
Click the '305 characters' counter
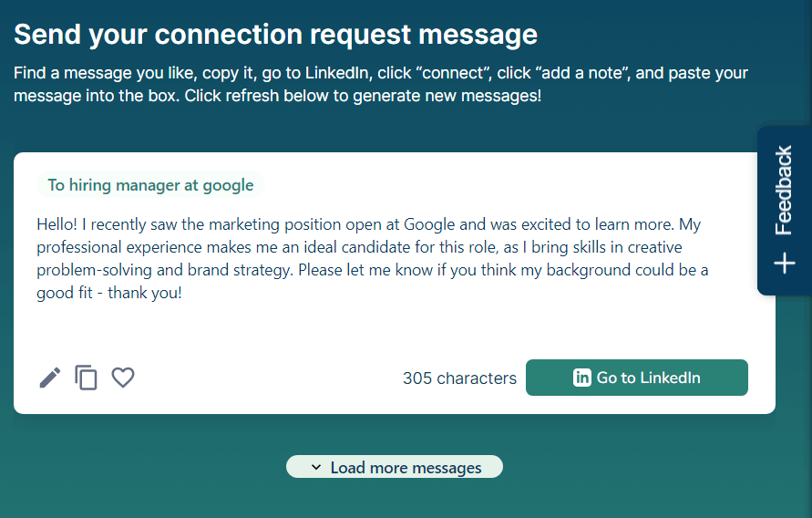click(459, 378)
